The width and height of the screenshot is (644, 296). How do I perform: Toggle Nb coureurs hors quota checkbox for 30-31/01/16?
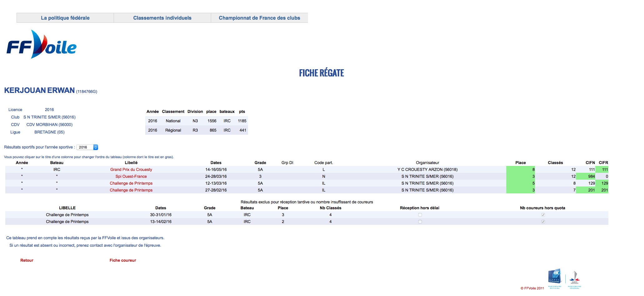pyautogui.click(x=543, y=215)
